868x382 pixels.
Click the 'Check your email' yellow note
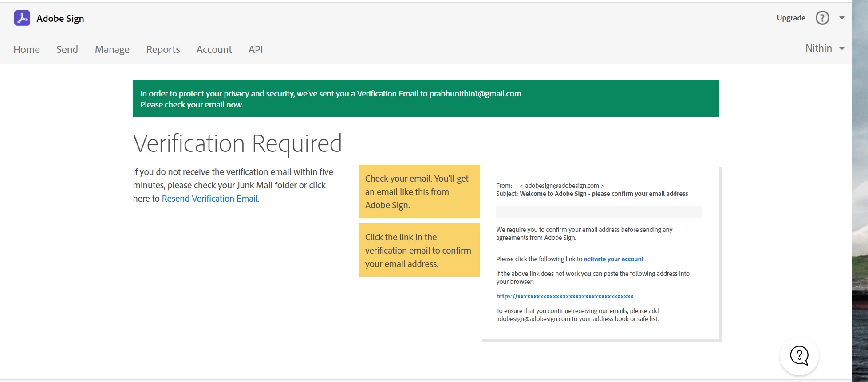(419, 191)
